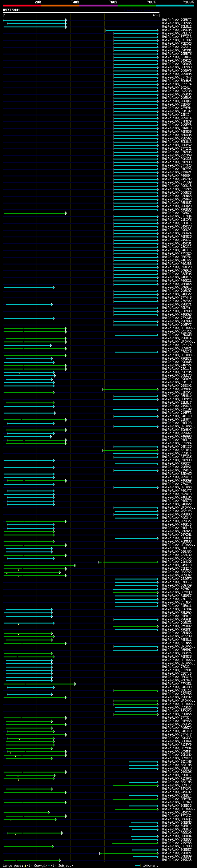Screen dimensions: 197x868
Task: Click the cyan alignment bar for UniRef100_Q49CD5
Action: [132, 30]
